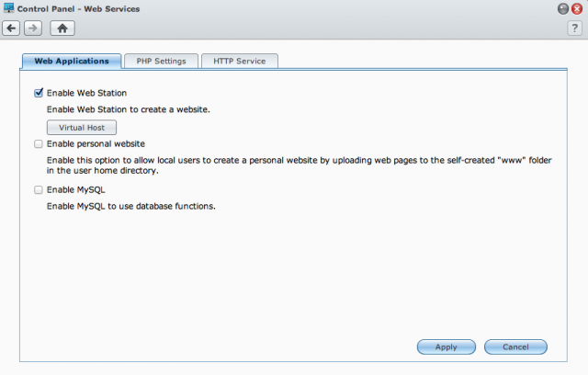
Task: Click the Control Panel monitor icon in title bar
Action: [x=8, y=8]
